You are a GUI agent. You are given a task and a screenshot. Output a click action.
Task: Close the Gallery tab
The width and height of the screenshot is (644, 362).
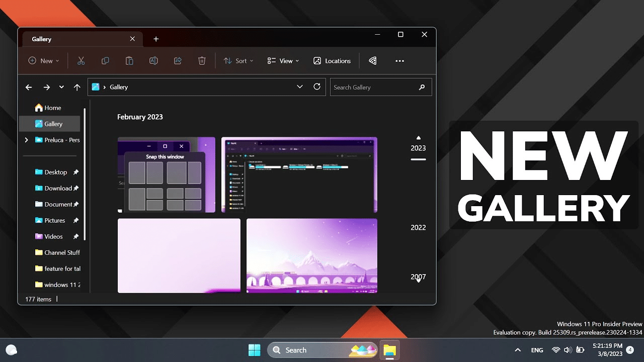pyautogui.click(x=132, y=39)
